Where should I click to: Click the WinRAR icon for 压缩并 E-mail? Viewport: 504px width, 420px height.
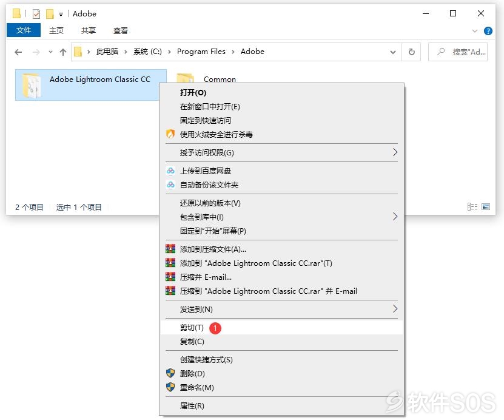click(170, 277)
